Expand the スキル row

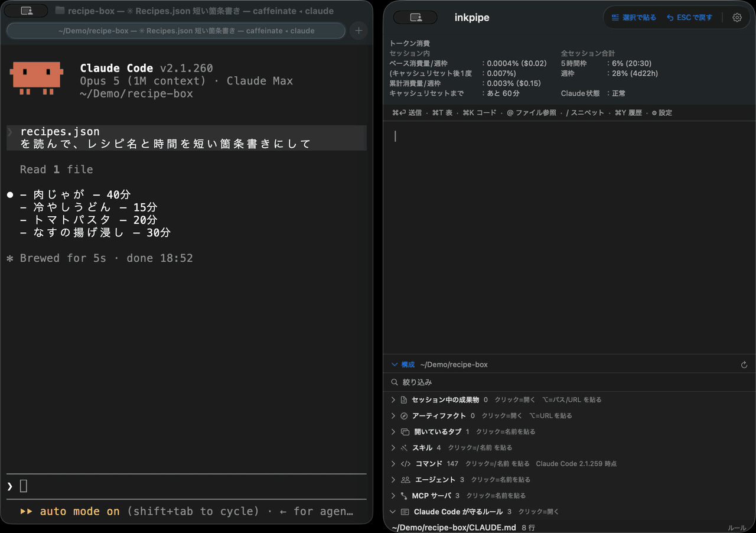pos(393,448)
